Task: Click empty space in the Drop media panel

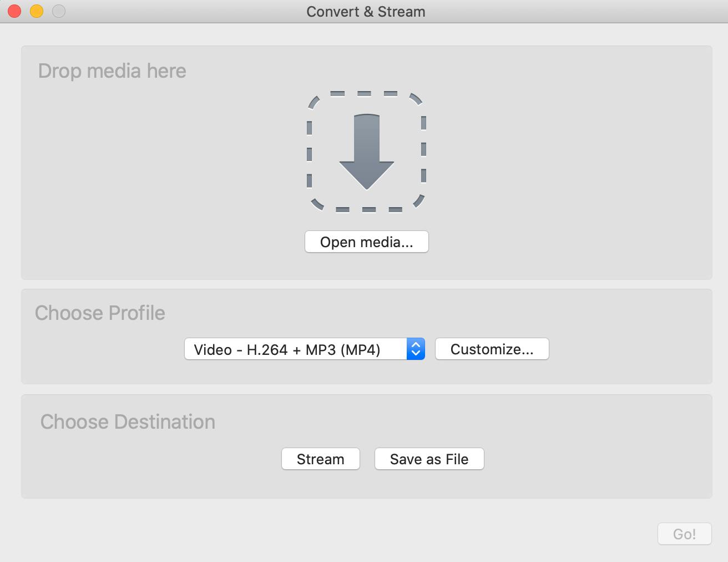Action: 555,167
